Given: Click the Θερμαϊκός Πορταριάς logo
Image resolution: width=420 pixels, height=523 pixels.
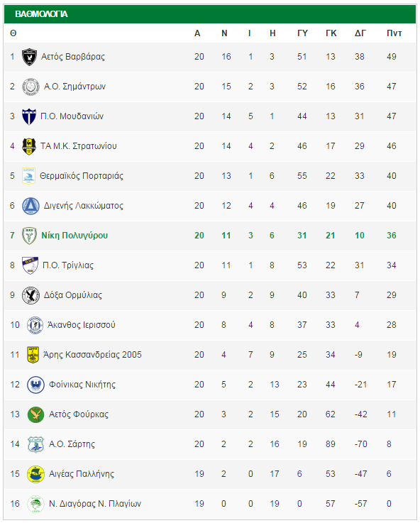Looking at the screenshot, I should [28, 176].
